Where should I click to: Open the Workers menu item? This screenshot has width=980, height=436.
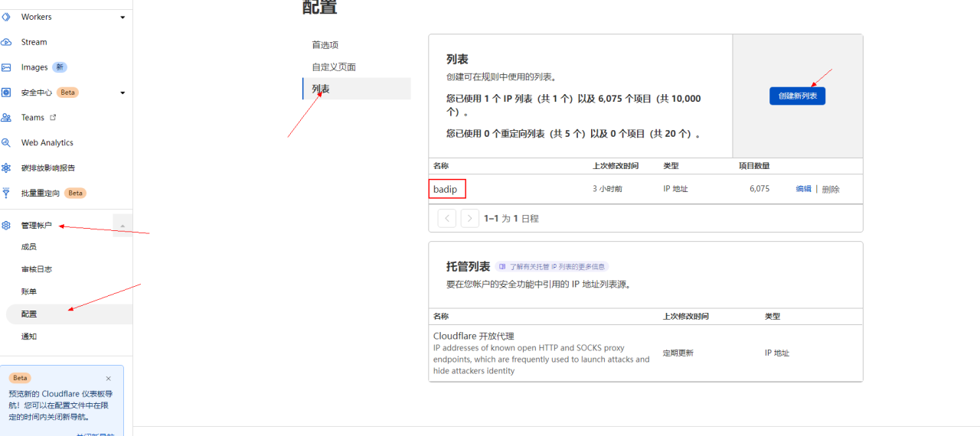37,17
